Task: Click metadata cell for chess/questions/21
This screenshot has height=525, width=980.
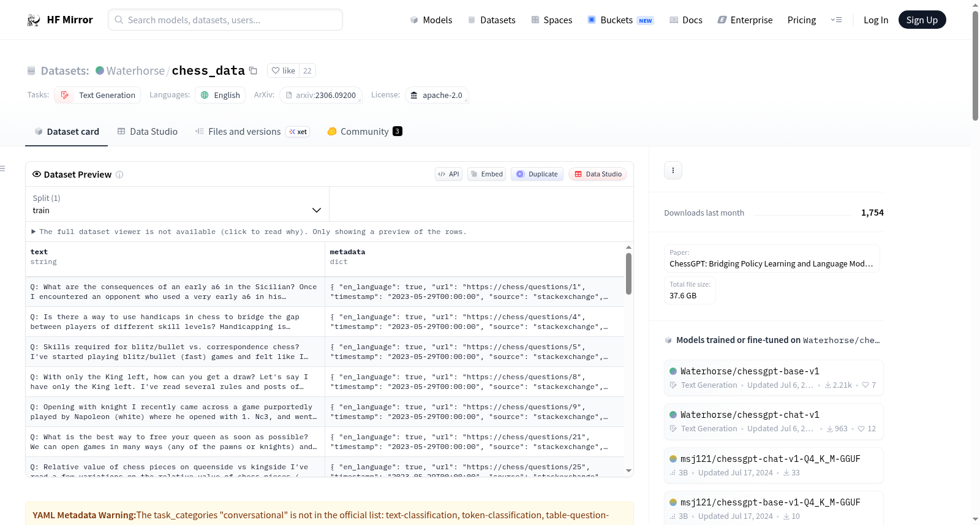Action: (x=474, y=442)
